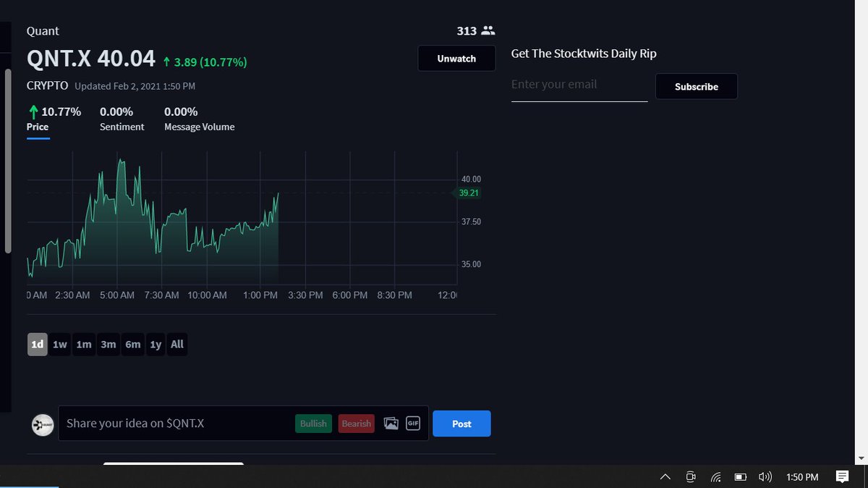This screenshot has width=868, height=488.
Task: Mark the post as Bullish
Action: (x=313, y=424)
